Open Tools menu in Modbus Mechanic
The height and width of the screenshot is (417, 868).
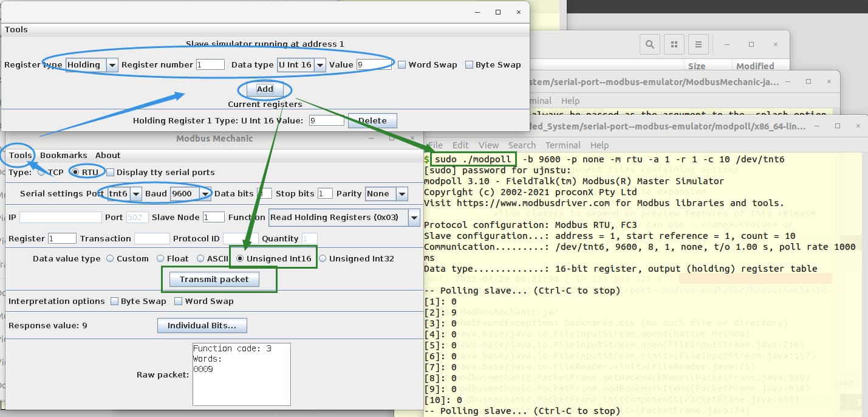click(x=21, y=155)
